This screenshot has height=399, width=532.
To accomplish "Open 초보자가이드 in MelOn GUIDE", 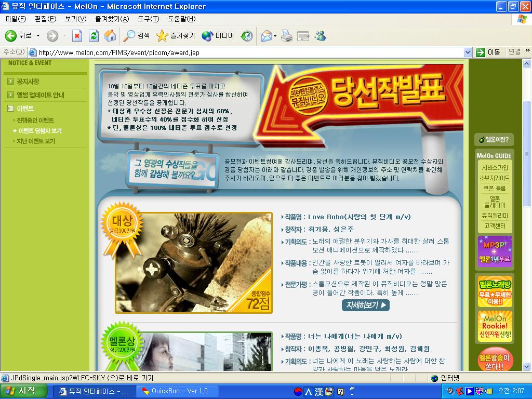I will [495, 178].
